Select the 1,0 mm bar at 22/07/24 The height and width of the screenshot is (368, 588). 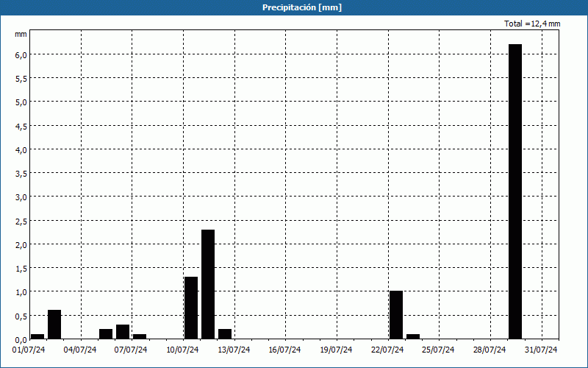click(396, 315)
